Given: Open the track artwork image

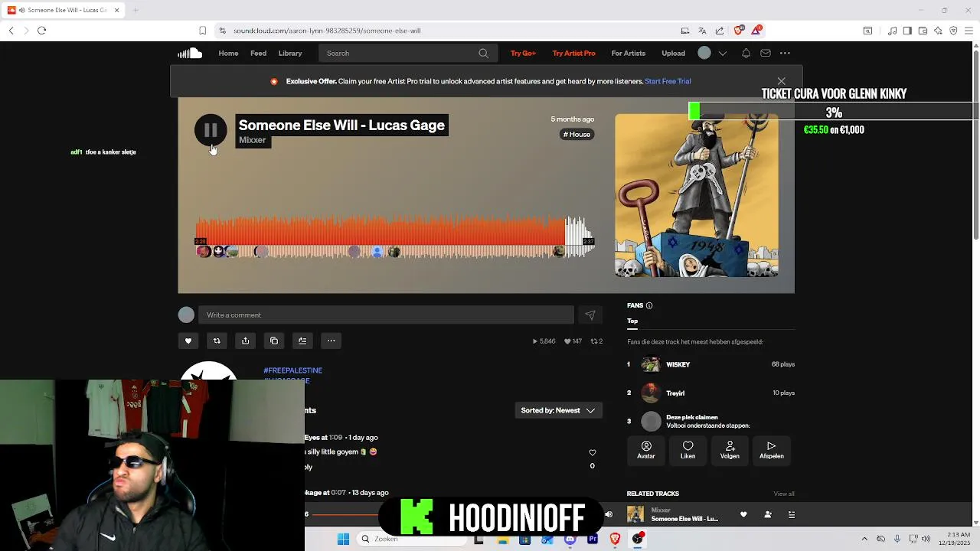Looking at the screenshot, I should tap(696, 195).
